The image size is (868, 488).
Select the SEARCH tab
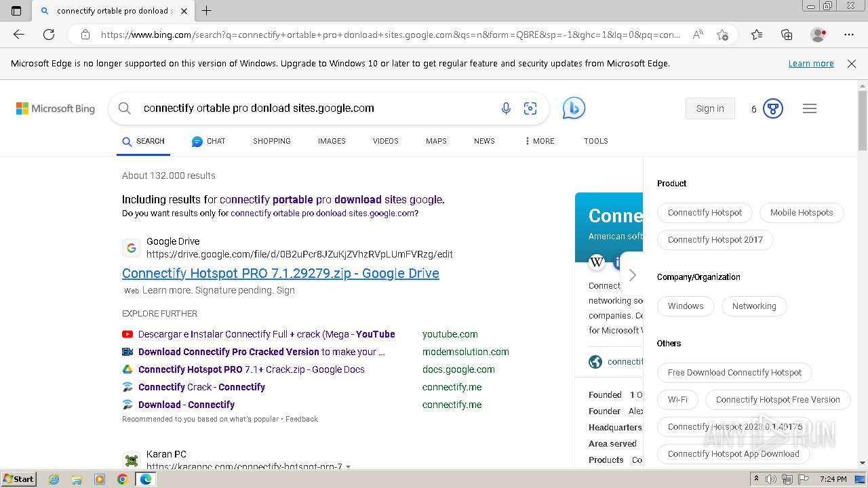click(143, 141)
